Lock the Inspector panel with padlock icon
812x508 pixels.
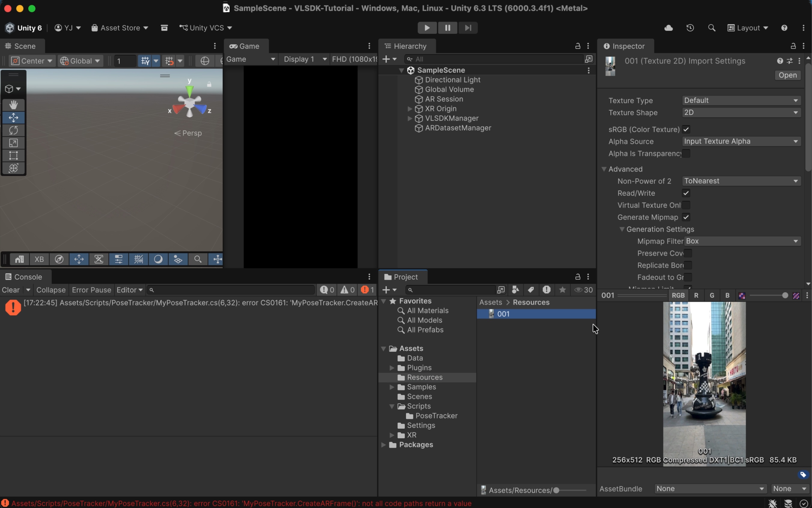(793, 46)
